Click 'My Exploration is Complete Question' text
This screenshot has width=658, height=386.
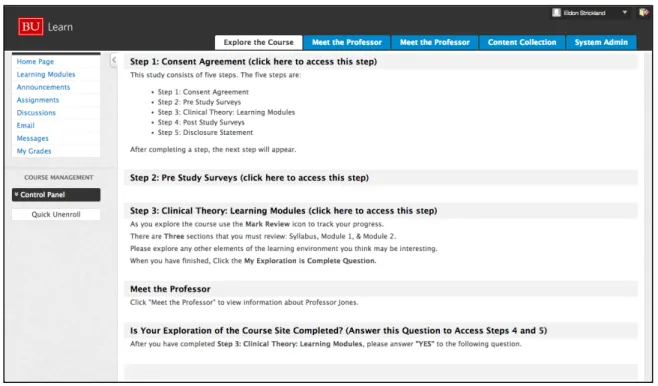point(310,261)
